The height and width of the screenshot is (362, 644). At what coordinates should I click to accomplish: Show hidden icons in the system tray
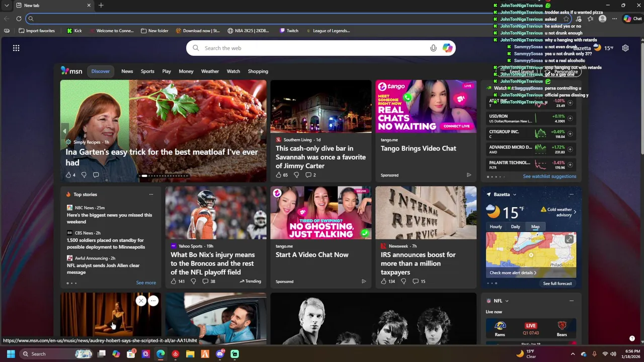click(573, 354)
